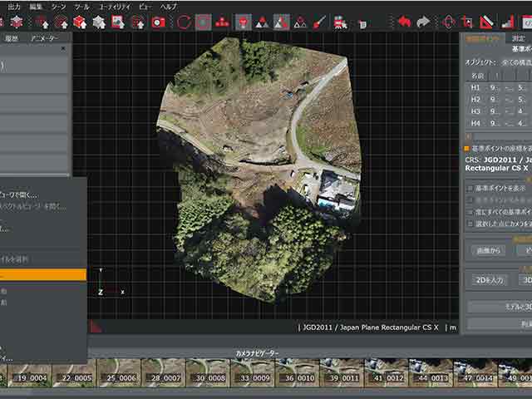Screen dimensions: 532x399
Task: Click the 名前 column header
Action: pos(477,76)
